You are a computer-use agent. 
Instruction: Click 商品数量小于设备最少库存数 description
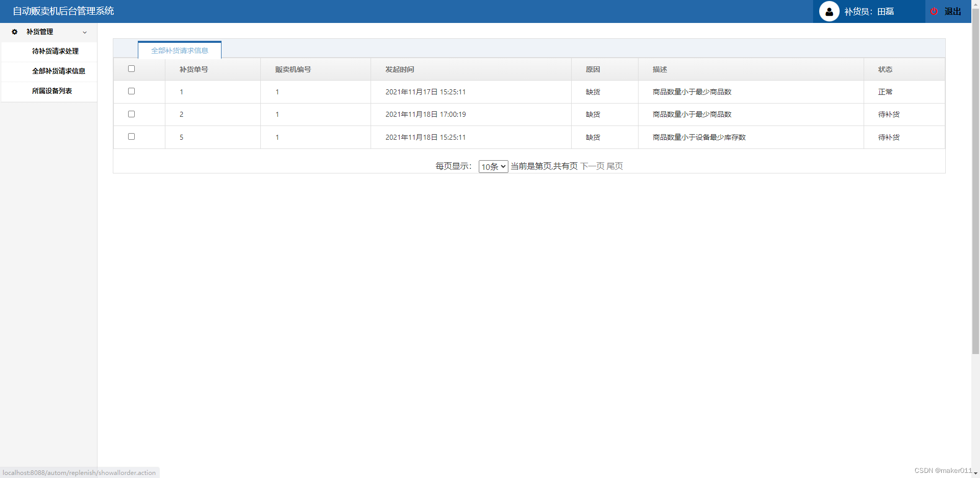click(699, 137)
